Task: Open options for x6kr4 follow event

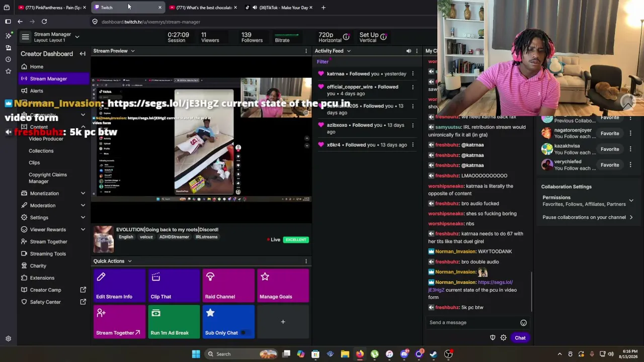Action: 413,145
